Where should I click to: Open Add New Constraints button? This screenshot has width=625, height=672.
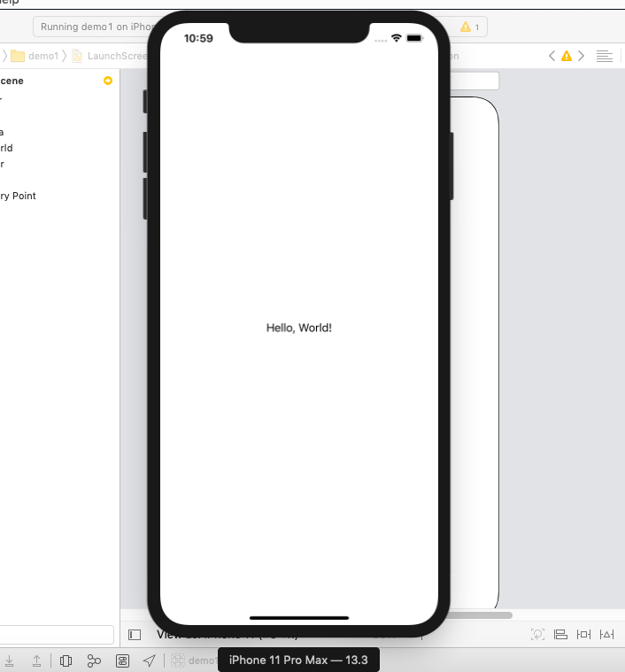[x=583, y=634]
